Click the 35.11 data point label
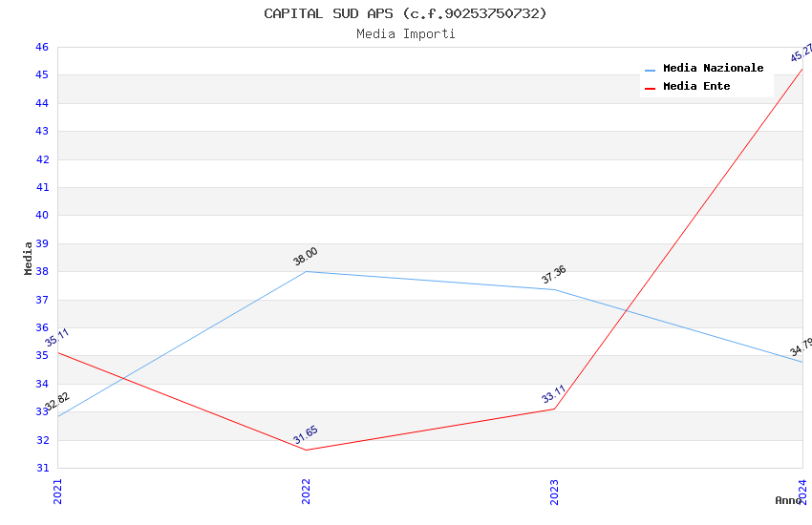Screen dimensions: 812x525 (57, 337)
